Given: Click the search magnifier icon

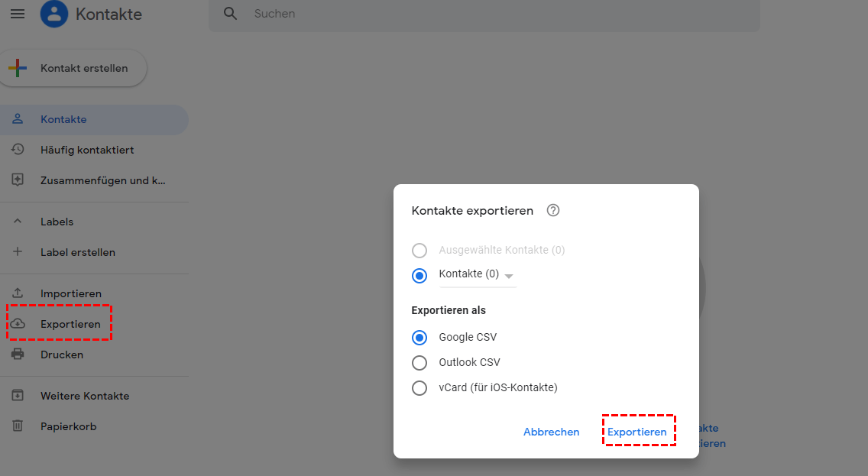Looking at the screenshot, I should 229,14.
